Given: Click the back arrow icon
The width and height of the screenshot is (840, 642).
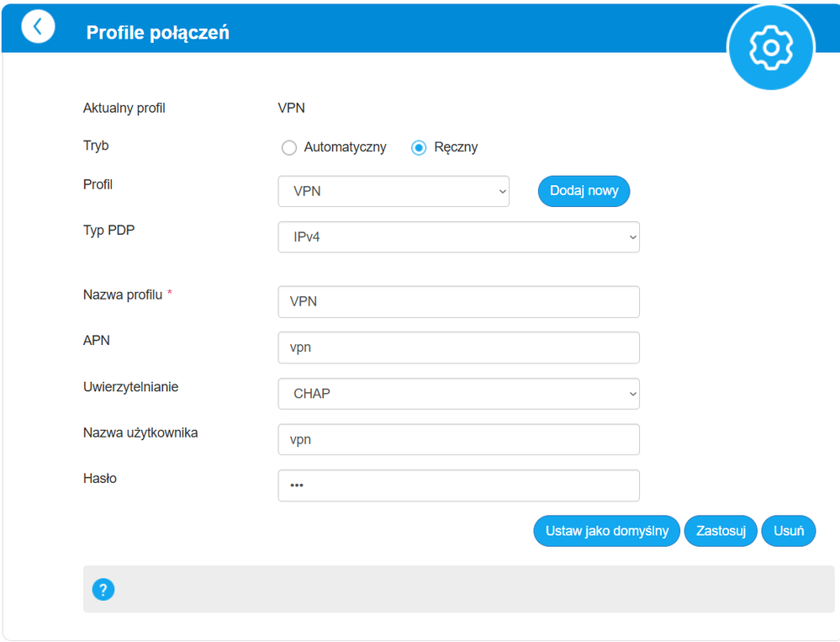Looking at the screenshot, I should pyautogui.click(x=38, y=27).
